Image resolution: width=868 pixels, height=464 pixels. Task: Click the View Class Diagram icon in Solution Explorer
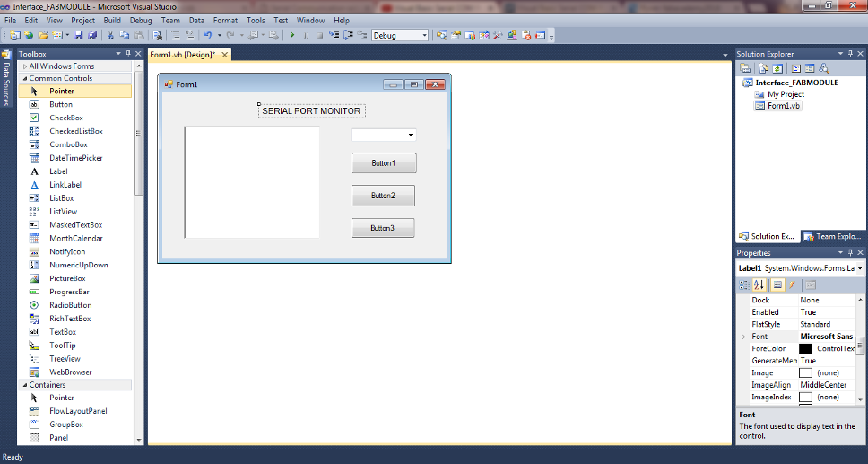click(x=824, y=68)
